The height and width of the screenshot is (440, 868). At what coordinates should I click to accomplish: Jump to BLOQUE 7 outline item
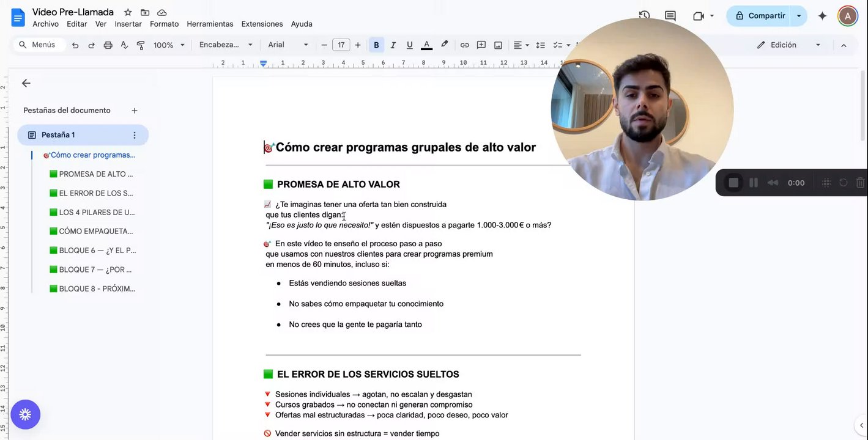[91, 269]
